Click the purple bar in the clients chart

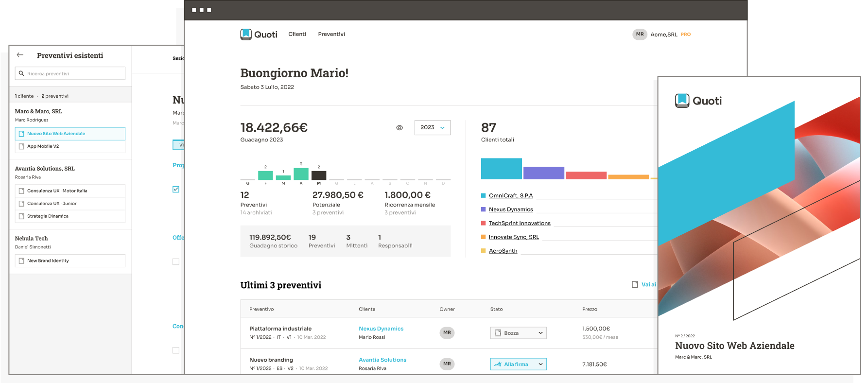coord(544,173)
